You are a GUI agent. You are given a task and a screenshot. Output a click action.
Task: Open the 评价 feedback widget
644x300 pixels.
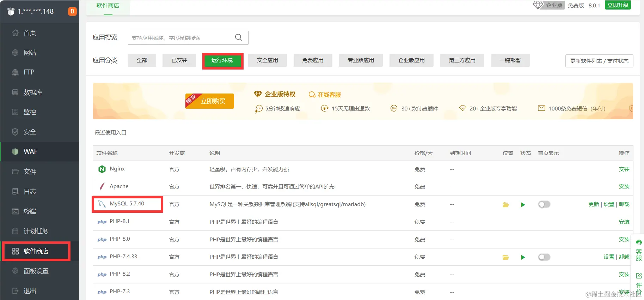pyautogui.click(x=639, y=284)
